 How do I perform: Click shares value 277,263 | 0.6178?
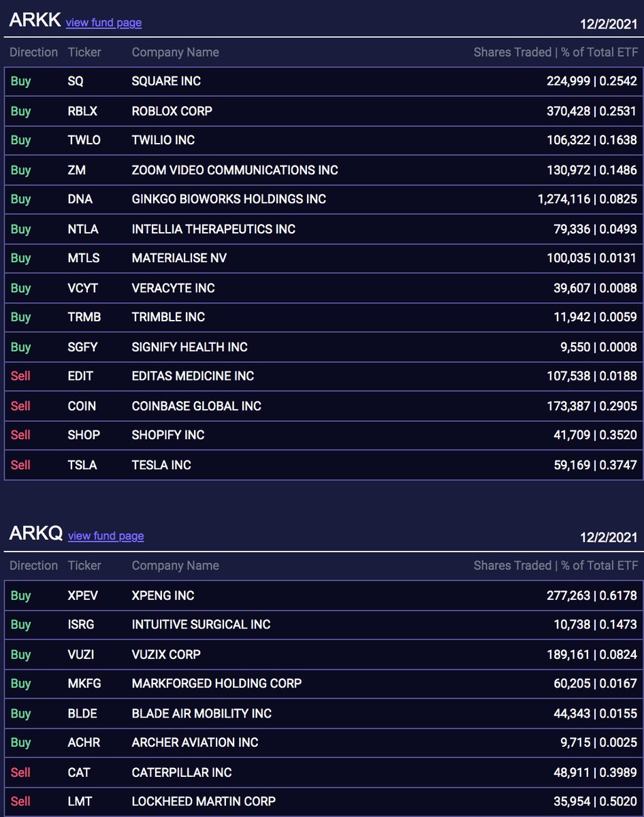pos(592,596)
